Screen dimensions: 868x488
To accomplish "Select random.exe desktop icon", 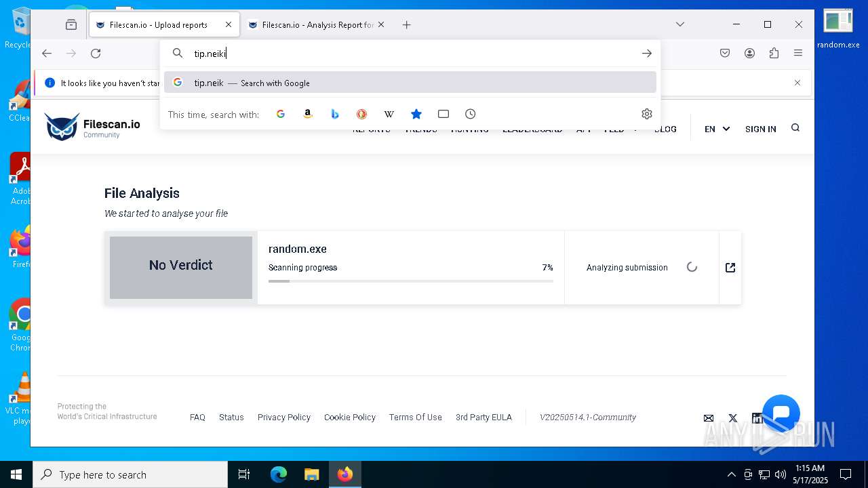I will click(838, 30).
